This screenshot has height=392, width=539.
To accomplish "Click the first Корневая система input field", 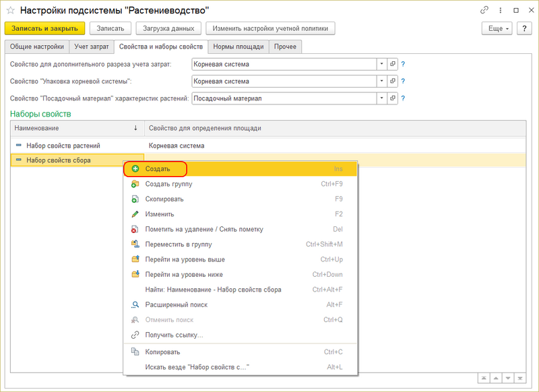I will tap(284, 64).
